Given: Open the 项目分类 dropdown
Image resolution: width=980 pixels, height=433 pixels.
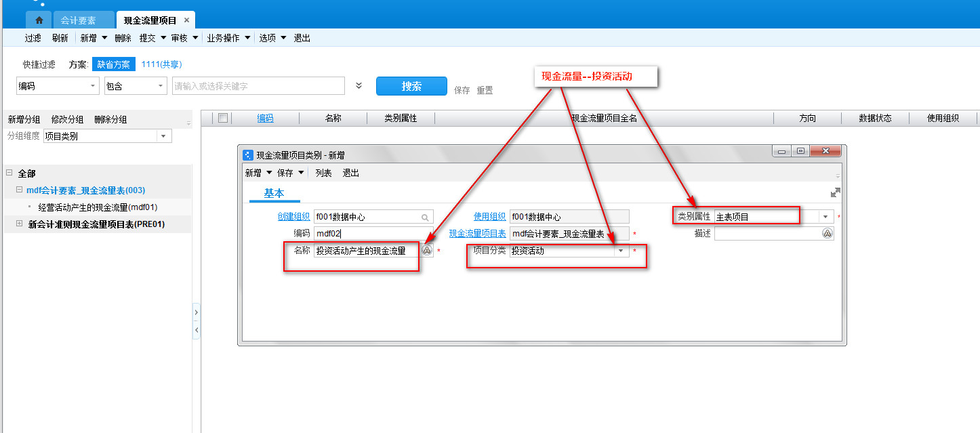Looking at the screenshot, I should (620, 251).
